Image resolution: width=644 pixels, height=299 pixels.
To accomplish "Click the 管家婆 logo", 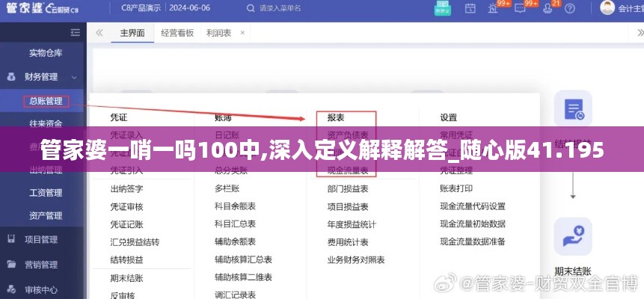I will [x=43, y=8].
